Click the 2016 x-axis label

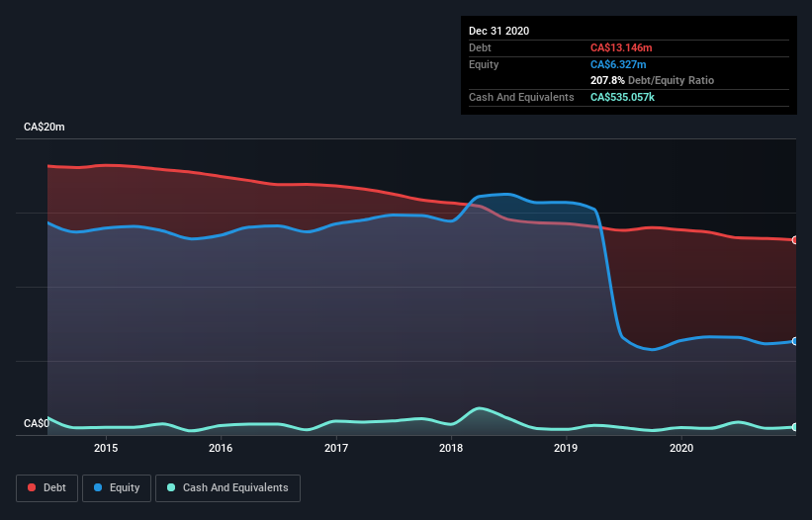[x=221, y=448]
